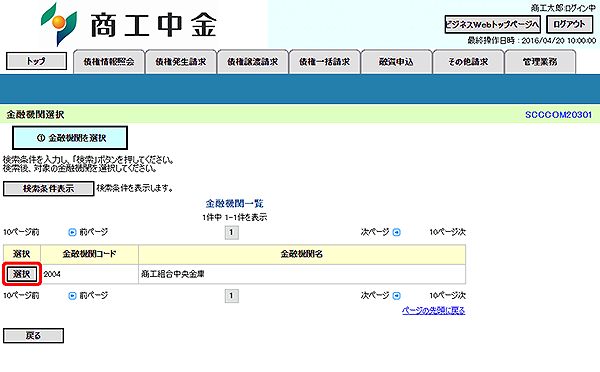Click upper 10ページ前 link

click(x=21, y=232)
